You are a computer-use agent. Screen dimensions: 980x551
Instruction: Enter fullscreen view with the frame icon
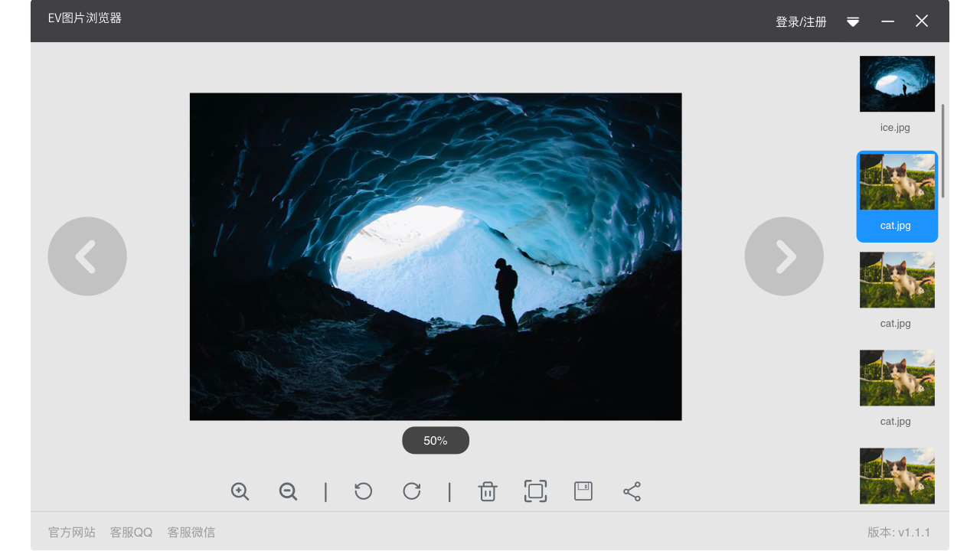(535, 491)
